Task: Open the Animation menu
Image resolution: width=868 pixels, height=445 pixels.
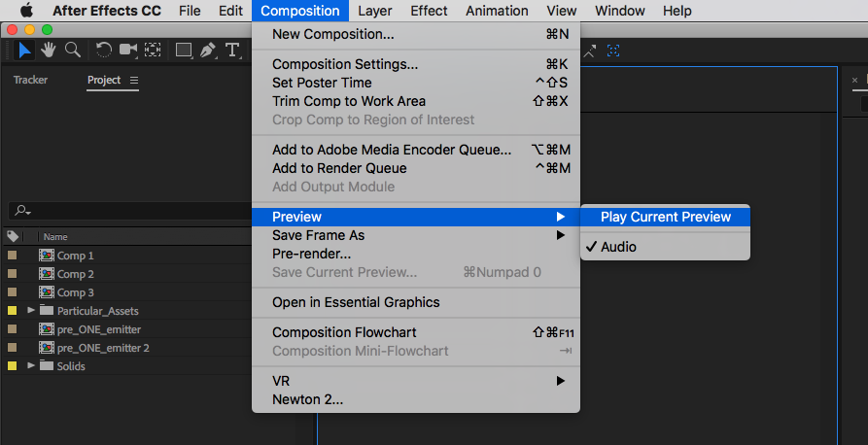Action: point(497,11)
